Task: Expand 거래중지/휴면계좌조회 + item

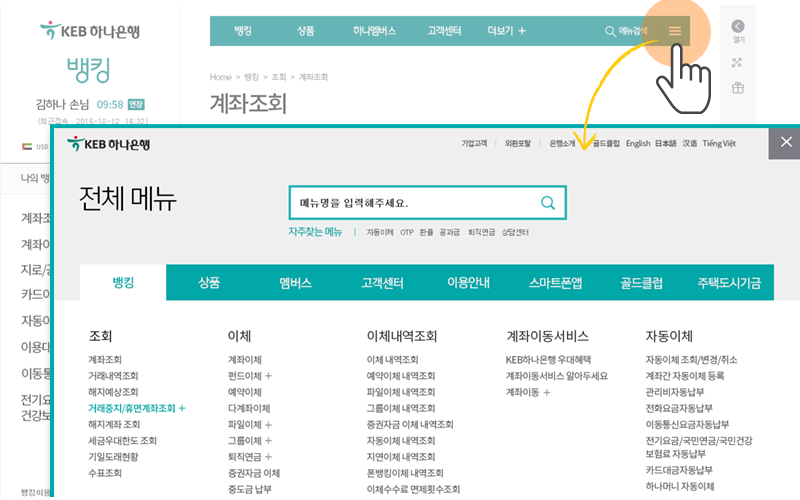Action: pos(136,408)
